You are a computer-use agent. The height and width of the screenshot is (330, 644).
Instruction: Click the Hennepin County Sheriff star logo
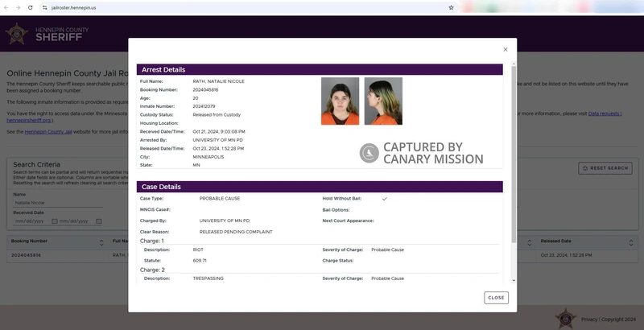pyautogui.click(x=17, y=34)
